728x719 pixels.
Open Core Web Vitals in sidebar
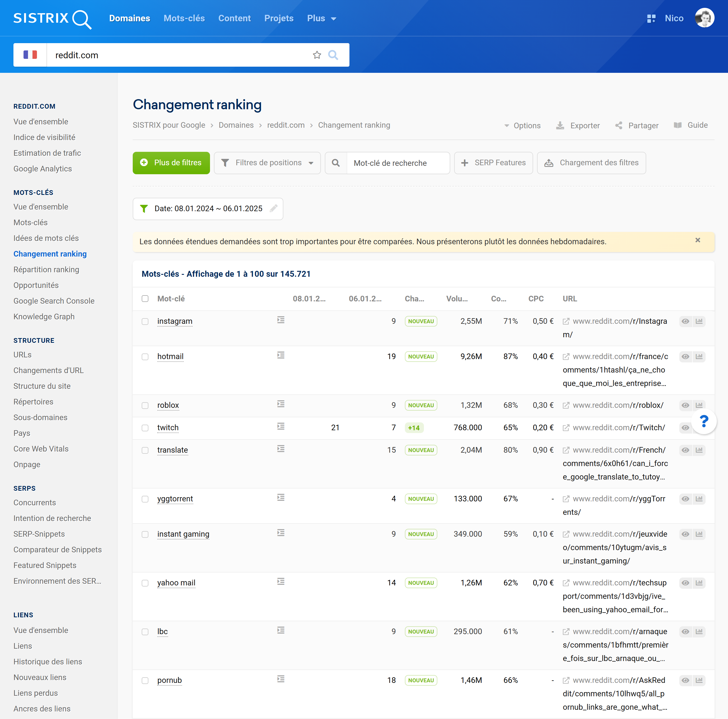pyautogui.click(x=41, y=449)
